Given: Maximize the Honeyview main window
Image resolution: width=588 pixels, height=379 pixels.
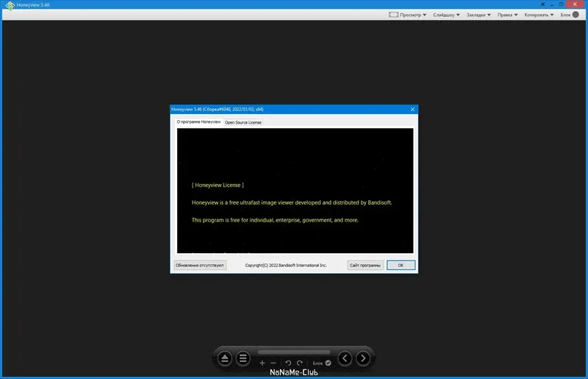Looking at the screenshot, I should 561,4.
